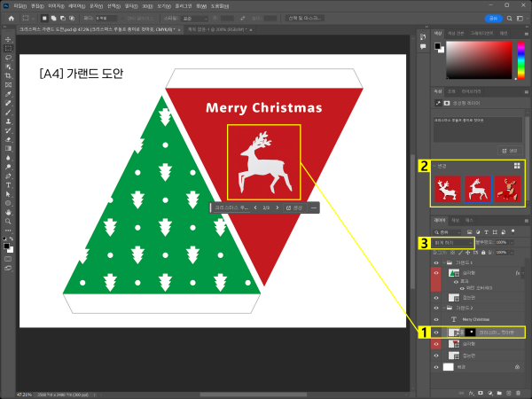The height and width of the screenshot is (399, 532).
Task: Click the 생성 generate button in Properties
Action: point(510,151)
